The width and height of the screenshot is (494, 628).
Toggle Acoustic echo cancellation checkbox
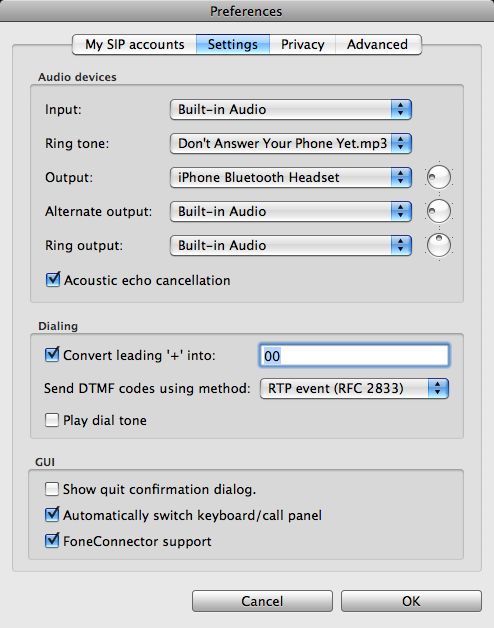(x=53, y=280)
